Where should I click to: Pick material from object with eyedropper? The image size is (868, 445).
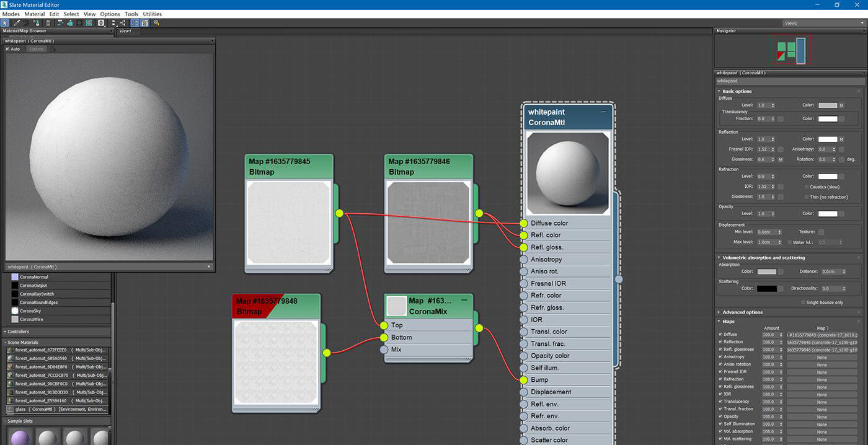click(x=17, y=23)
